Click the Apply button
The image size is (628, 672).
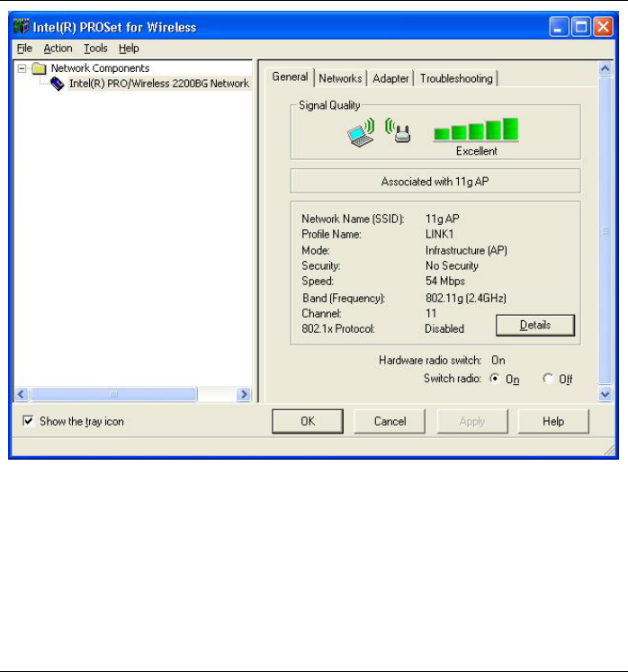[472, 421]
